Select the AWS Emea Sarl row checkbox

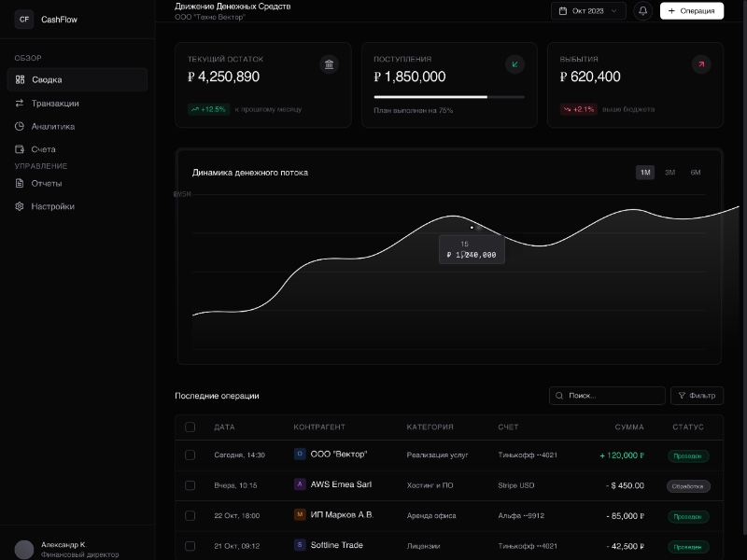click(190, 485)
